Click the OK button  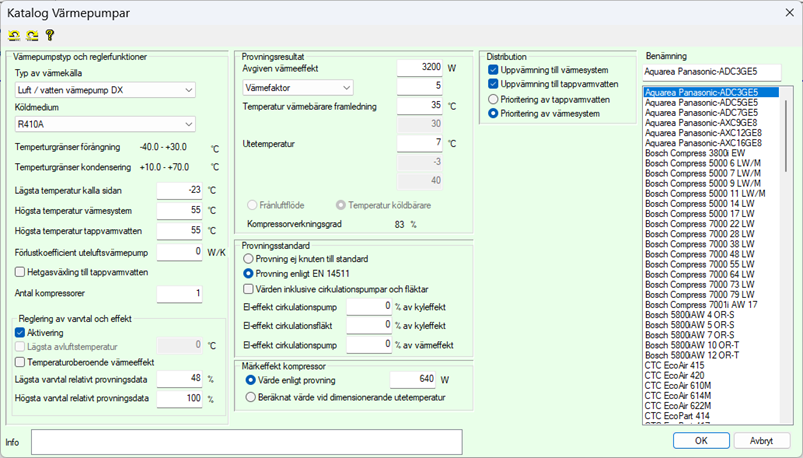click(702, 440)
